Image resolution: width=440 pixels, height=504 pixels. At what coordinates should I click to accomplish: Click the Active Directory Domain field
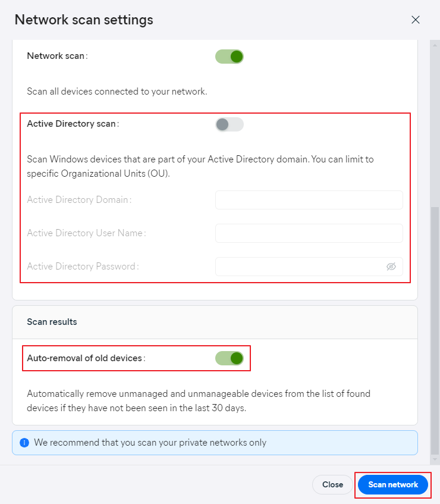click(x=309, y=200)
